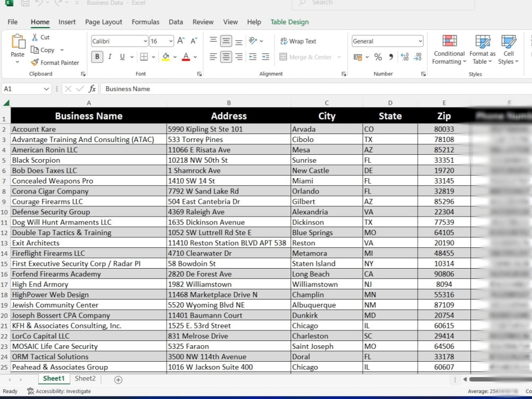This screenshot has width=532, height=399.
Task: Select Bottom Align icon
Action: [x=239, y=41]
